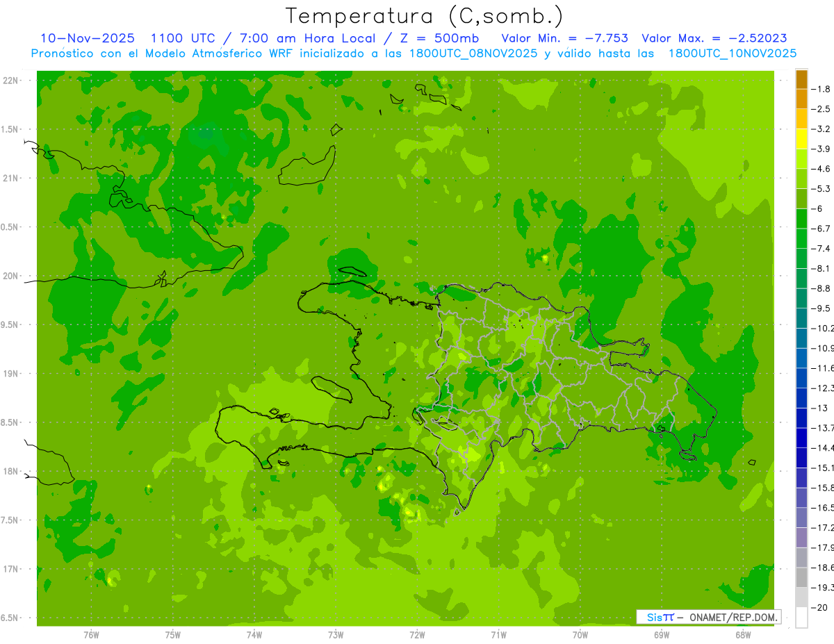Click the 72W longitude axis label
834x644 pixels.
click(x=417, y=634)
